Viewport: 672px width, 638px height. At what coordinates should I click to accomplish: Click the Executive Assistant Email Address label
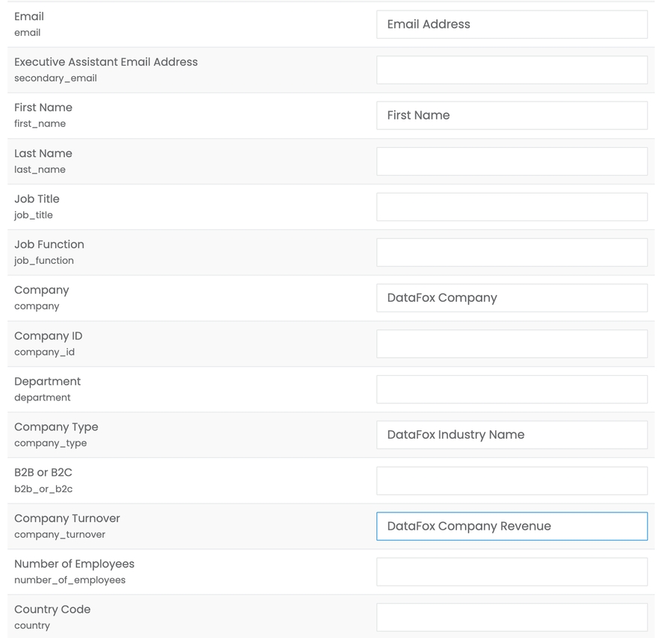click(106, 62)
